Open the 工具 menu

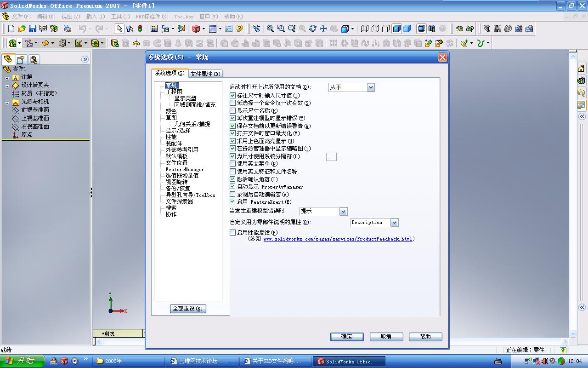(120, 17)
